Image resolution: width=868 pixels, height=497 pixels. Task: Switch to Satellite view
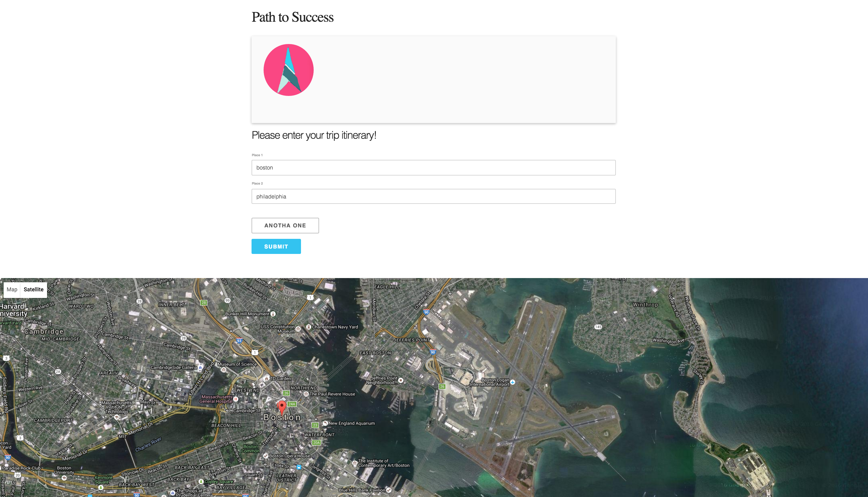pos(33,290)
